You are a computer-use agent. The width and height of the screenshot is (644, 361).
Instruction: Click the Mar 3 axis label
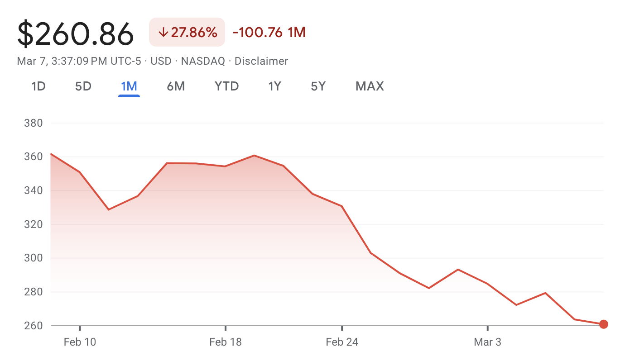488,342
